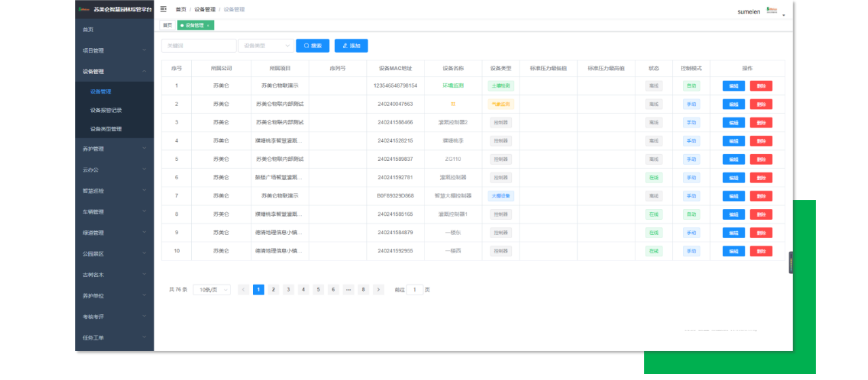
Task: Go to page 5 in pagination
Action: (318, 290)
